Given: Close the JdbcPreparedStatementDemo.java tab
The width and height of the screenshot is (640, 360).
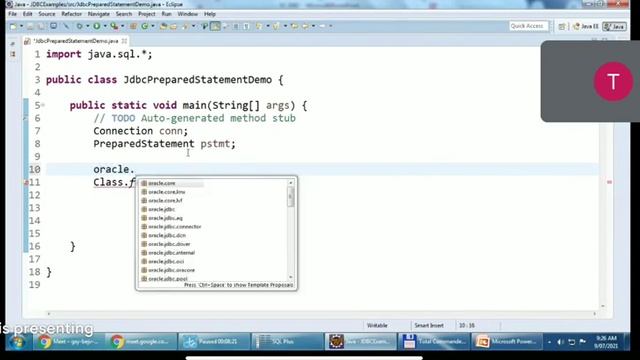Looking at the screenshot, I should [x=124, y=41].
